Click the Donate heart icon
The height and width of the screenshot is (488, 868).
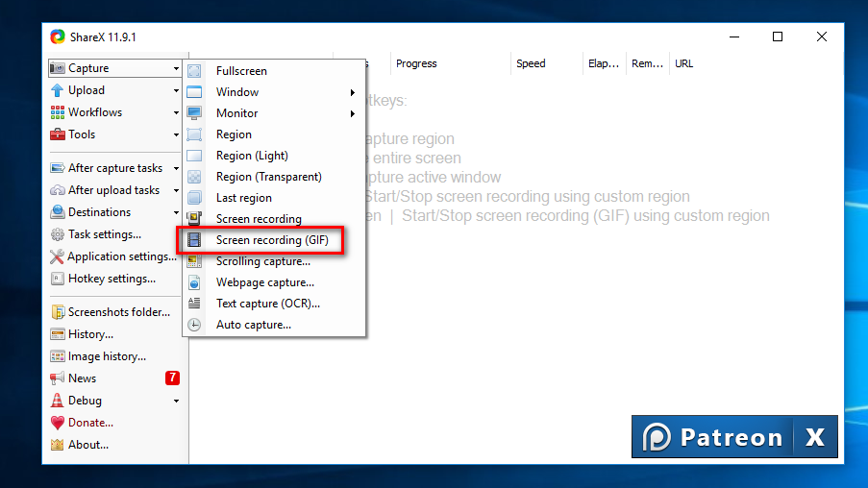point(57,423)
